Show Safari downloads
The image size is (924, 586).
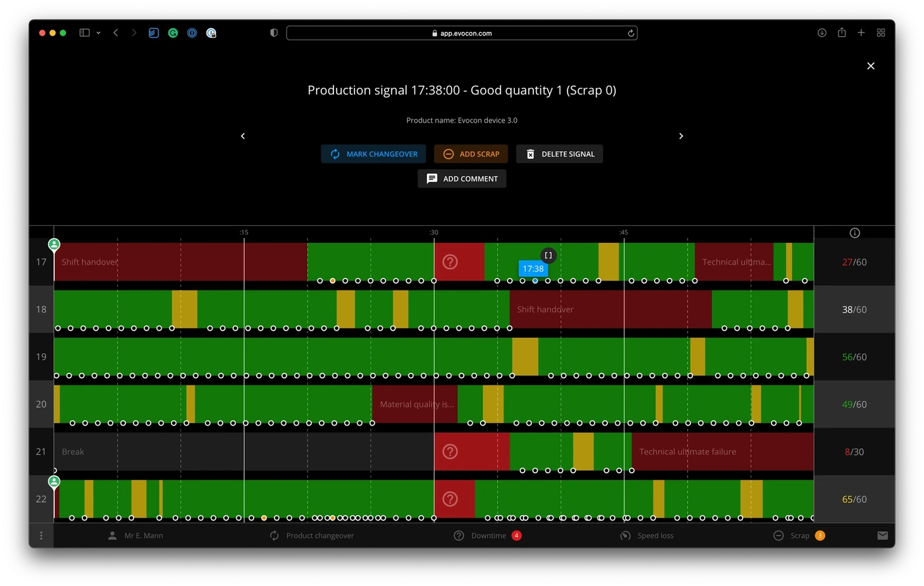tap(822, 33)
